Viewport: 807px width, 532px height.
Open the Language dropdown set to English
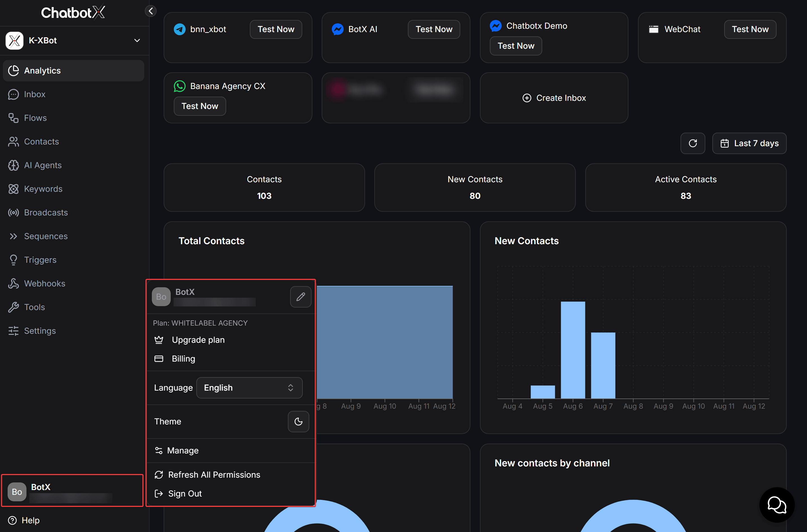[x=250, y=388]
